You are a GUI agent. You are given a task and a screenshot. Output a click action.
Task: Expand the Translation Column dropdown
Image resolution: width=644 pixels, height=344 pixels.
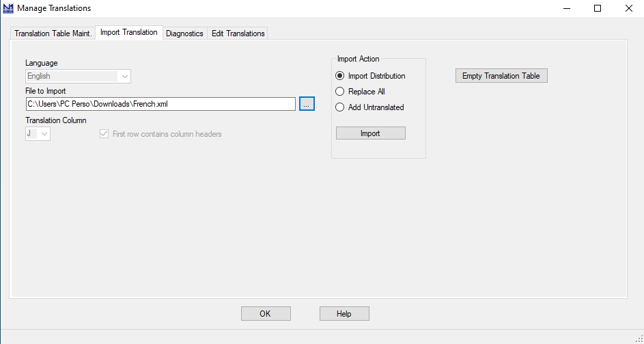pyautogui.click(x=38, y=134)
